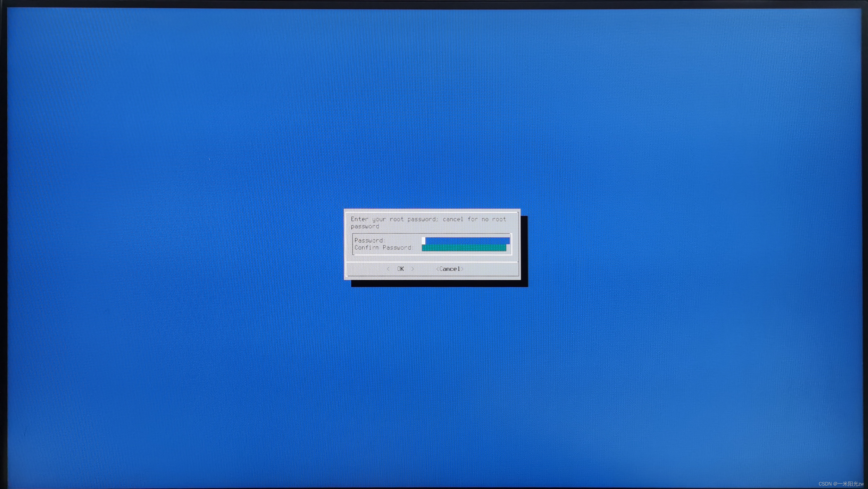Click the "Confirm Password:" label text
The height and width of the screenshot is (489, 868).
click(384, 248)
